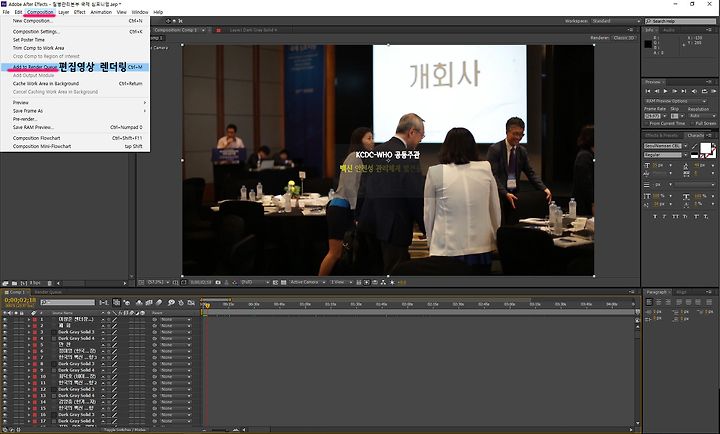Switch to the Audio panel tab
The image size is (720, 434).
669,30
